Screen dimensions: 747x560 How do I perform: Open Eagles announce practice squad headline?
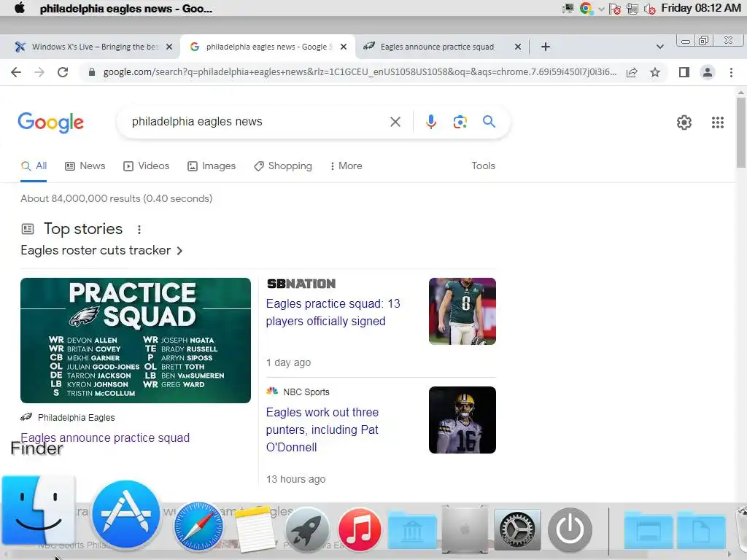[x=105, y=437]
